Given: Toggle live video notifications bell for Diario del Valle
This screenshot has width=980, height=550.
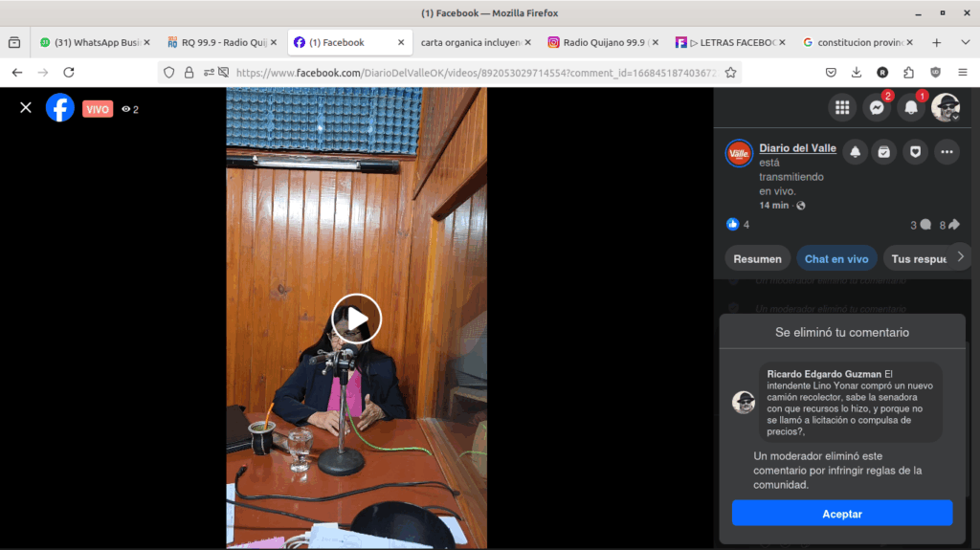Looking at the screenshot, I should coord(855,152).
